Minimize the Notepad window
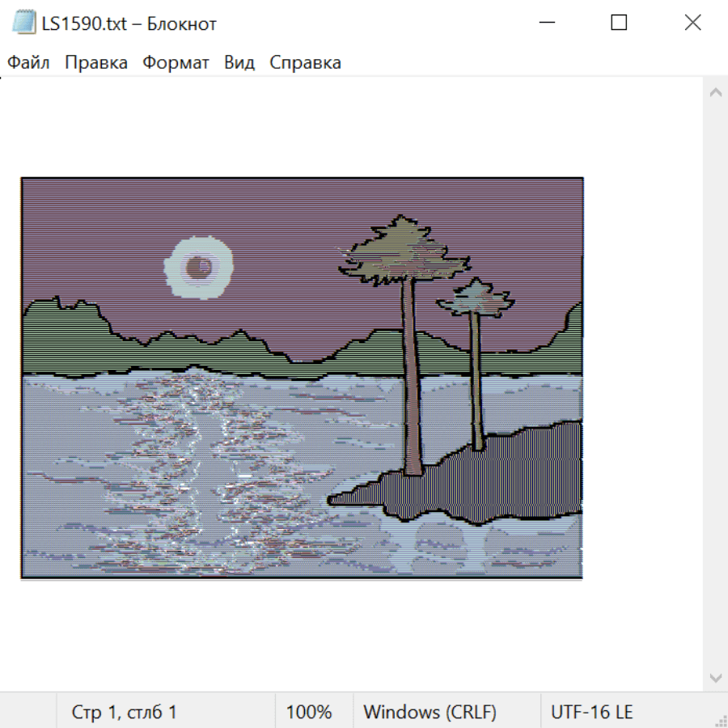This screenshot has height=728, width=728. [x=547, y=23]
